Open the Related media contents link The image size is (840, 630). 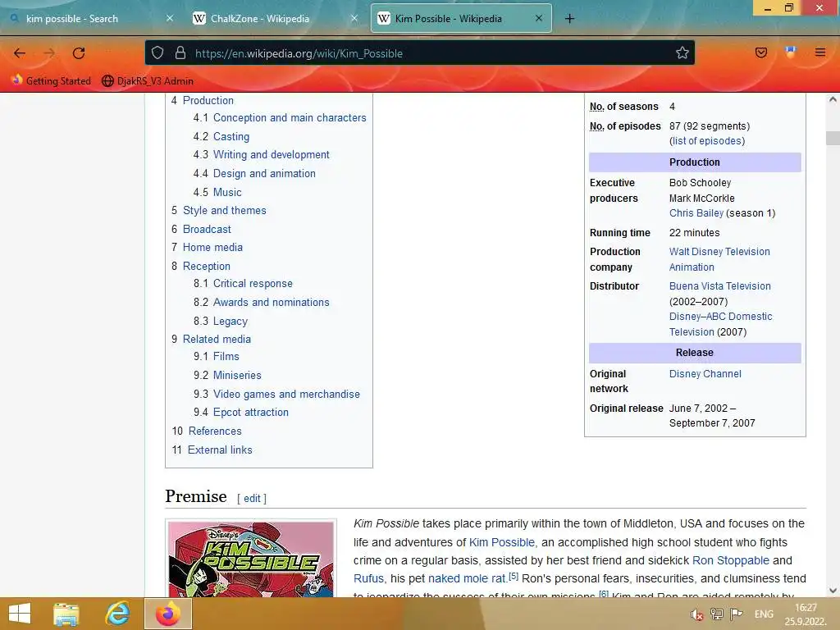pyautogui.click(x=217, y=339)
